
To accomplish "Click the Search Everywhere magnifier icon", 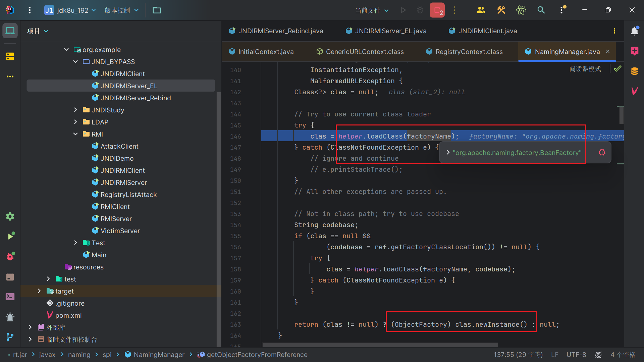I will 541,10.
